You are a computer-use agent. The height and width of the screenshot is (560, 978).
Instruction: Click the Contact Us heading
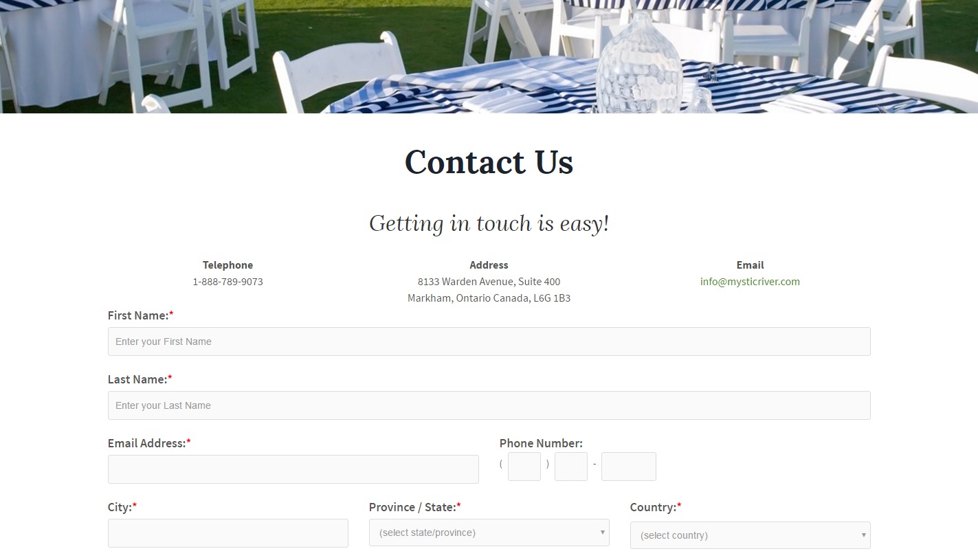coord(489,162)
